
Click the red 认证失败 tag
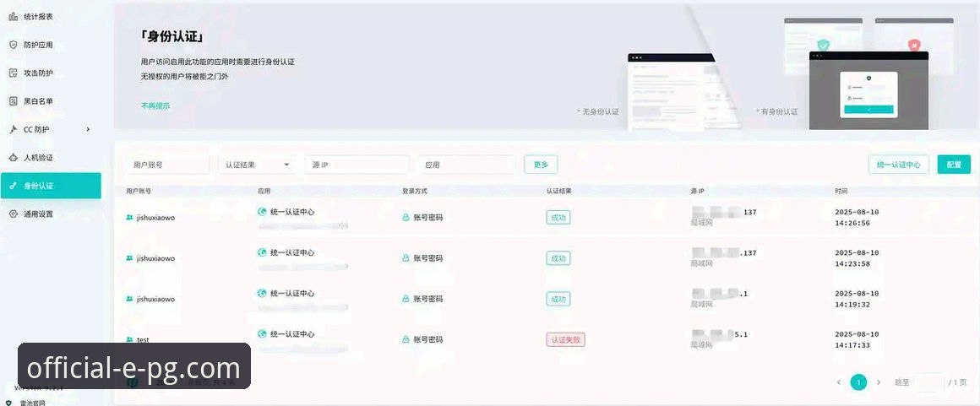pyautogui.click(x=566, y=339)
